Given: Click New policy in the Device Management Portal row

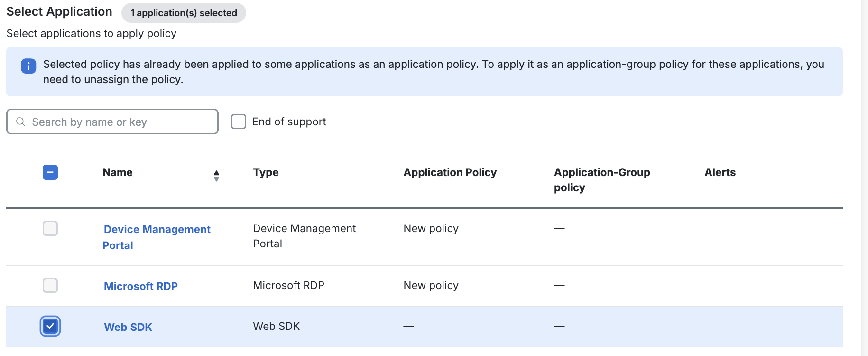Looking at the screenshot, I should (x=431, y=228).
